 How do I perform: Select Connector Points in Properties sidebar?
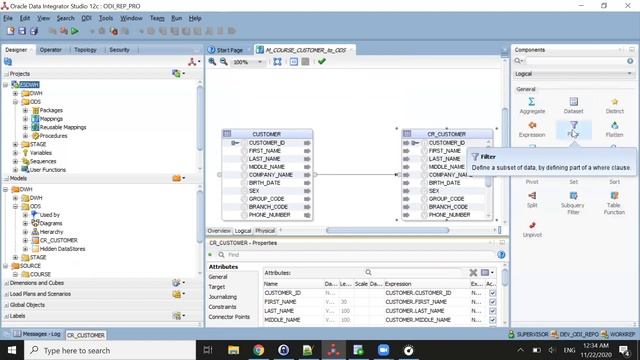tap(229, 317)
